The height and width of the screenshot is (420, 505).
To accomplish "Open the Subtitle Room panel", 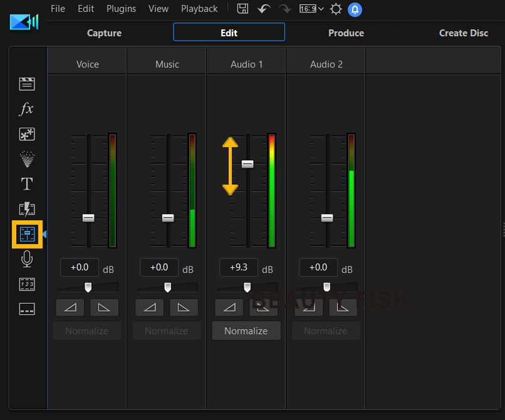I will click(x=26, y=309).
